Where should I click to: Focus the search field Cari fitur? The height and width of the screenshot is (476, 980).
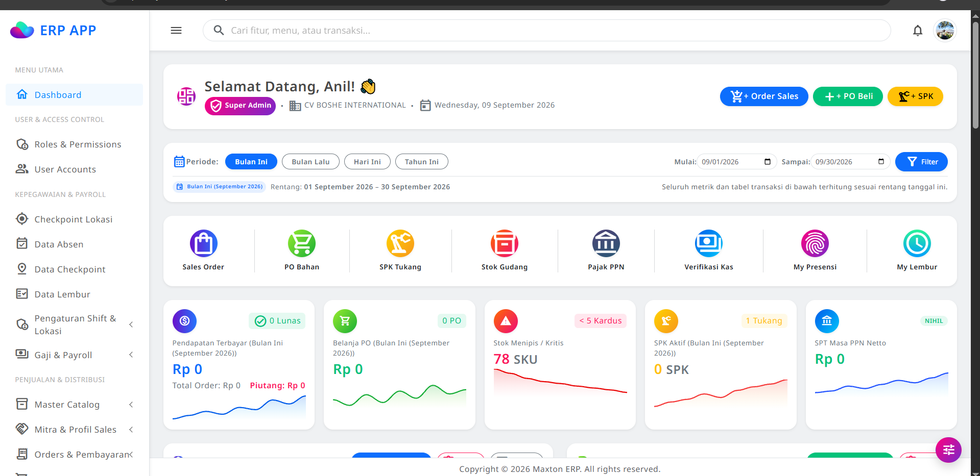pyautogui.click(x=547, y=31)
